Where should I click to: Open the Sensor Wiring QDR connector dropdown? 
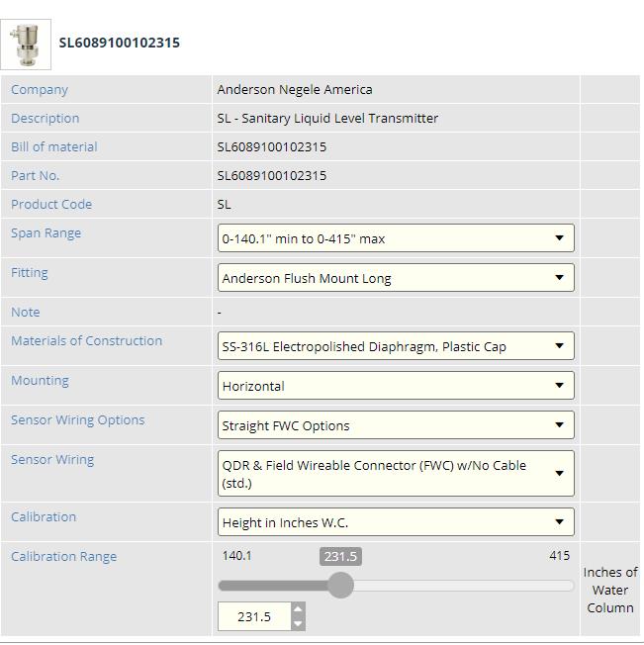[x=396, y=474]
